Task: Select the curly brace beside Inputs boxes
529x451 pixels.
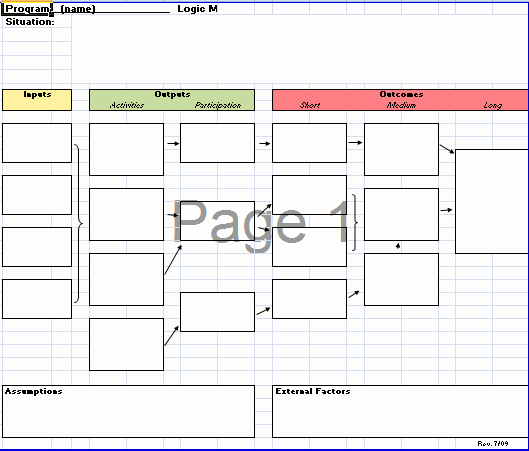Action: tap(78, 223)
